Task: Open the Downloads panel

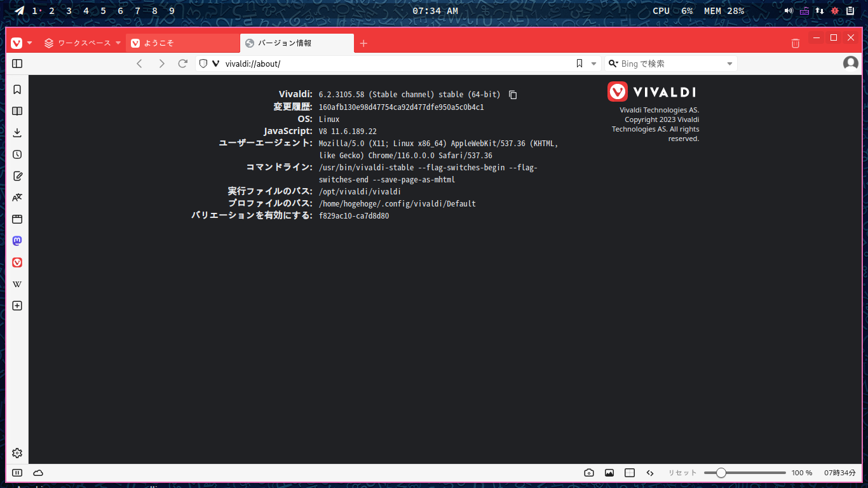Action: pyautogui.click(x=17, y=133)
